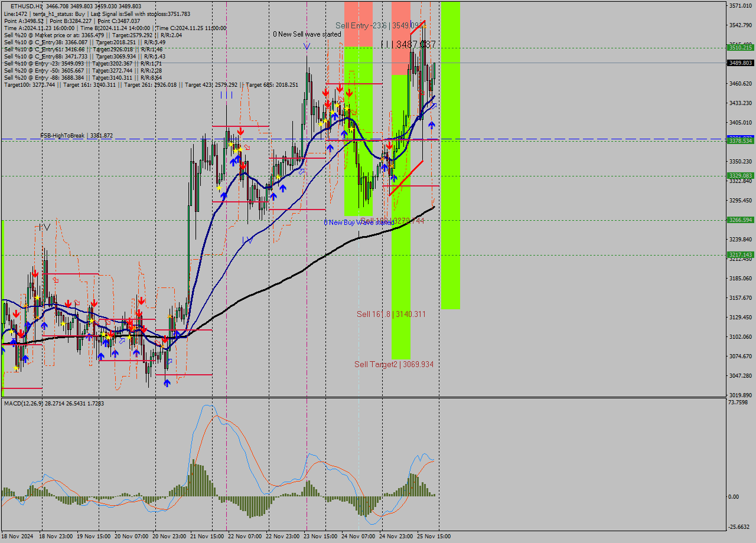Click the '22 Nov 23:00' time axis label
Viewport: 756px width, 543px height.
tap(282, 537)
